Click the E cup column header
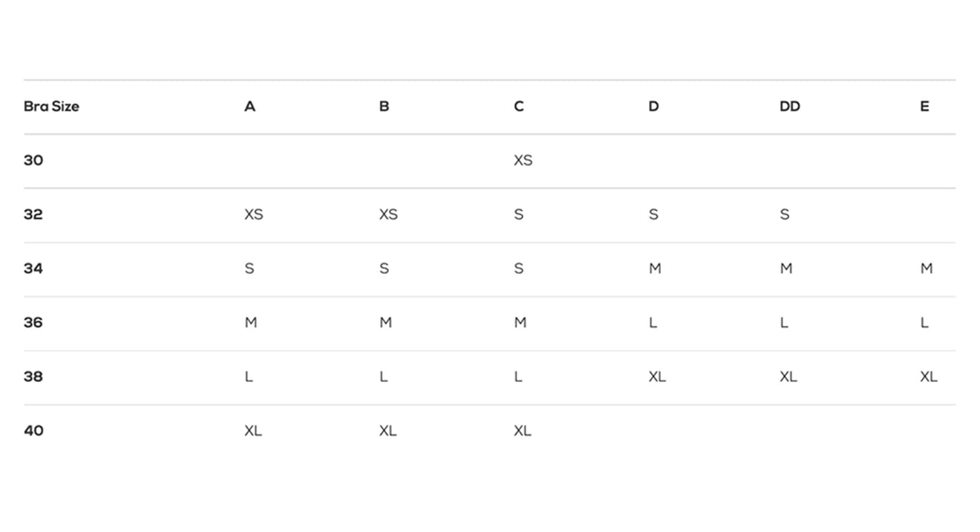 (x=924, y=106)
